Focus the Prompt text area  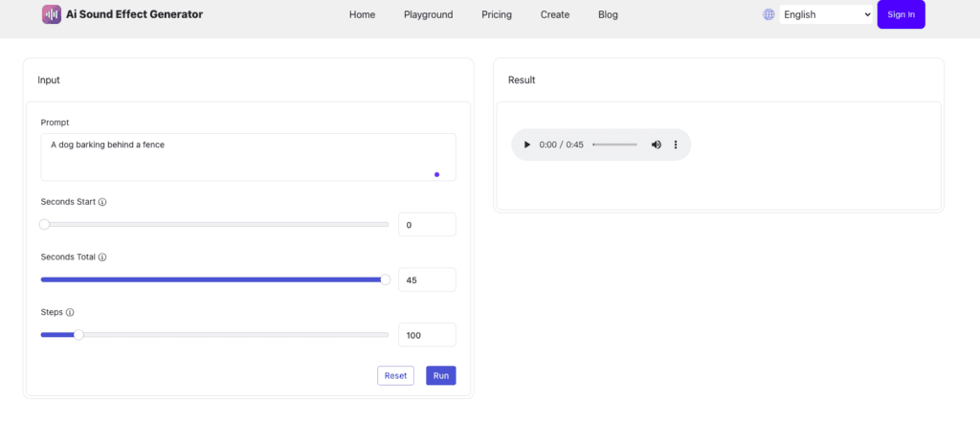[248, 157]
